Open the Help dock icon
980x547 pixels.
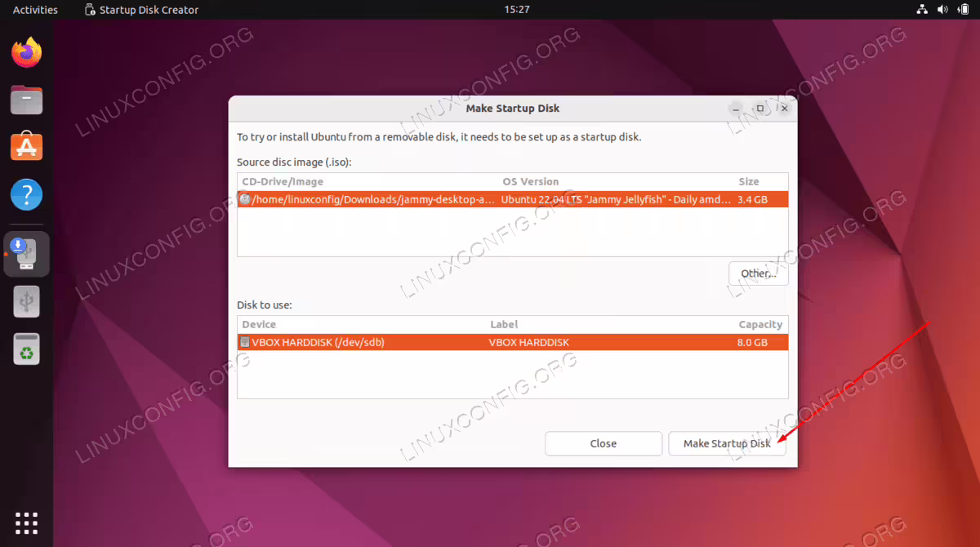[x=26, y=195]
